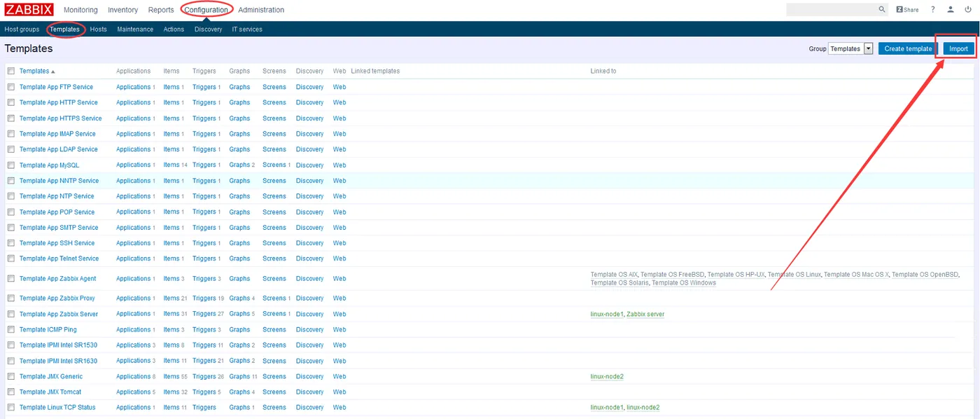Switch to Templates submenu

point(64,29)
